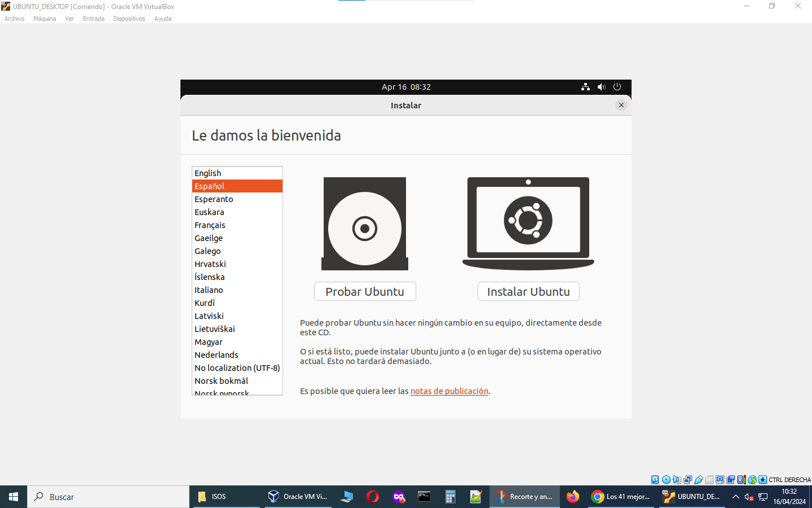
Task: Open the network status icon in top bar
Action: [x=585, y=87]
